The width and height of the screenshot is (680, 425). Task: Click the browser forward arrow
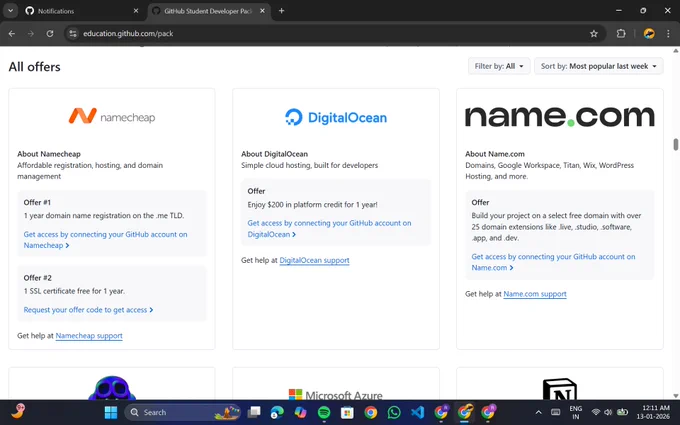tap(31, 33)
